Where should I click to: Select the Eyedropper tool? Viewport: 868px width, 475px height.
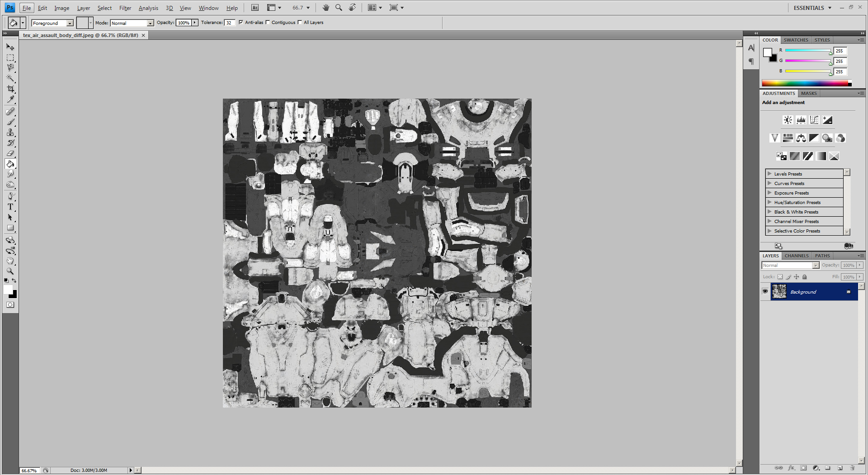(10, 99)
